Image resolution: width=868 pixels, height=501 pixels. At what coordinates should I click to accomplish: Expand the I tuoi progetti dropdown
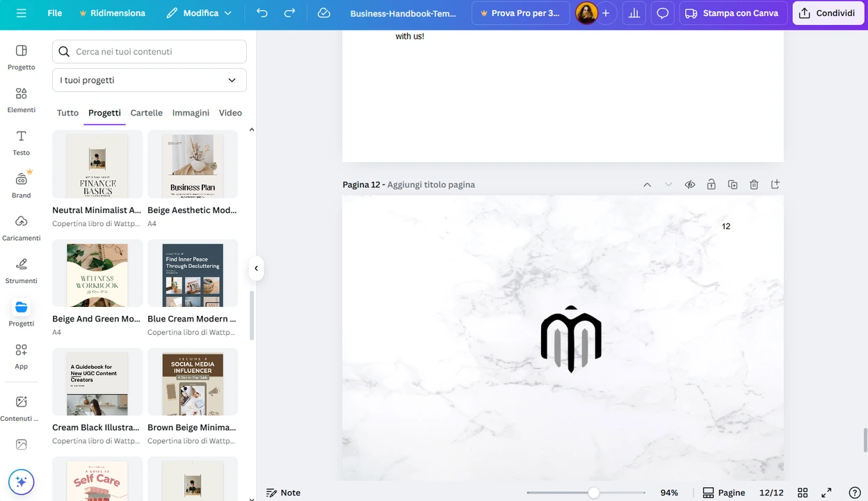(150, 80)
